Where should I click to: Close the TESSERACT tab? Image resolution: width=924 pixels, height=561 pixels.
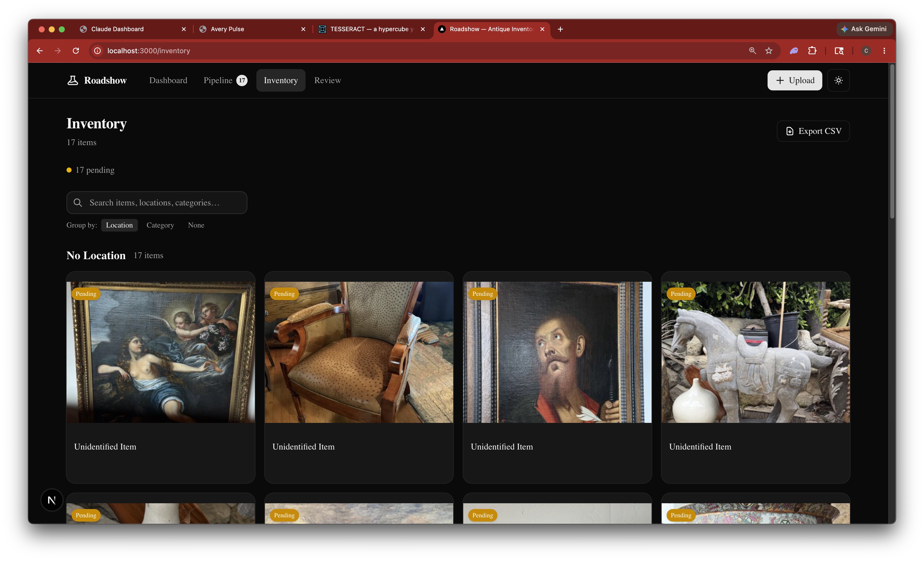pyautogui.click(x=423, y=29)
